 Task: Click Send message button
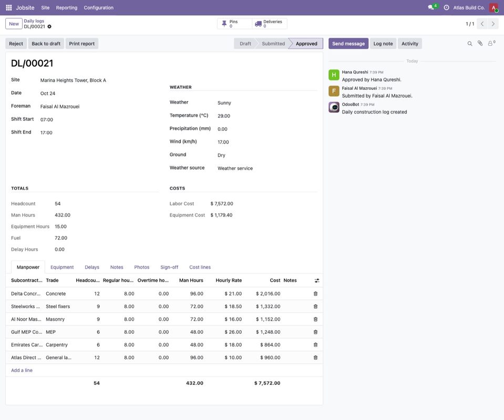(348, 44)
